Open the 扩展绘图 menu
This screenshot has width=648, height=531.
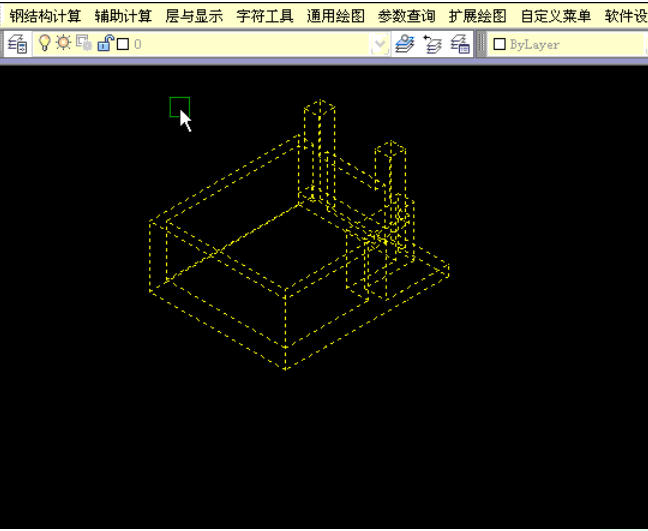477,16
